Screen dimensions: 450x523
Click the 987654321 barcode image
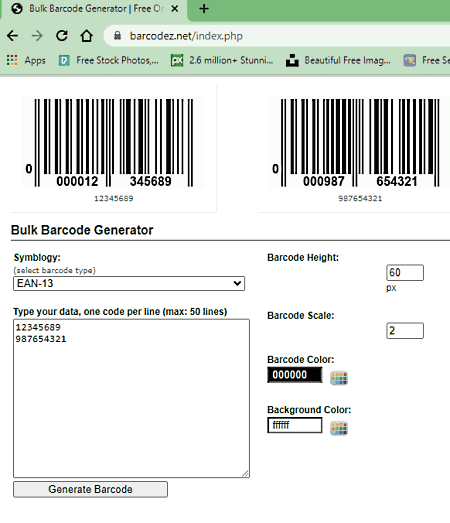tap(359, 142)
